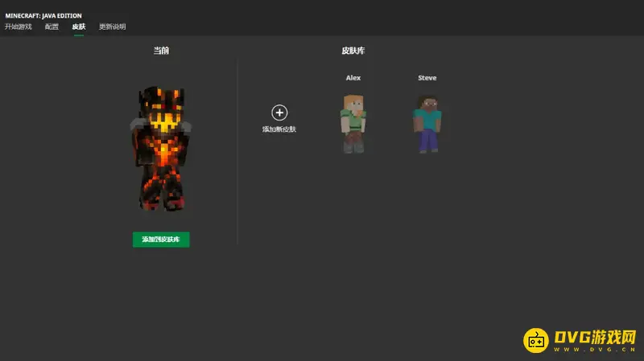The width and height of the screenshot is (644, 361).
Task: Click the MINECRAFT: JAVA EDITION title
Action: click(x=43, y=15)
